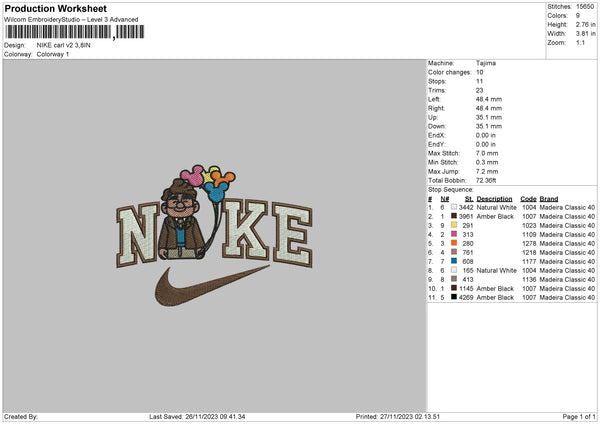Viewport: 600px width, 424px height.
Task: Select the colorway value 'Colorway 1'
Action: click(x=53, y=54)
